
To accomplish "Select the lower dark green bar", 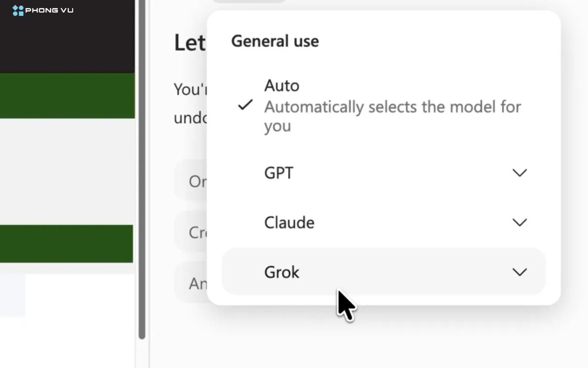I will pyautogui.click(x=67, y=244).
